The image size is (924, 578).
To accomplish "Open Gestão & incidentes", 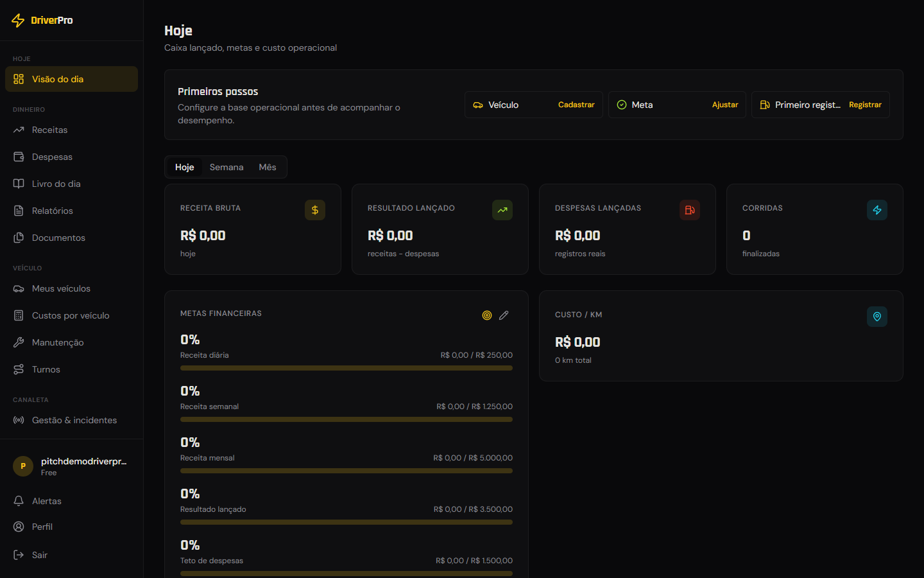I will 71,420.
